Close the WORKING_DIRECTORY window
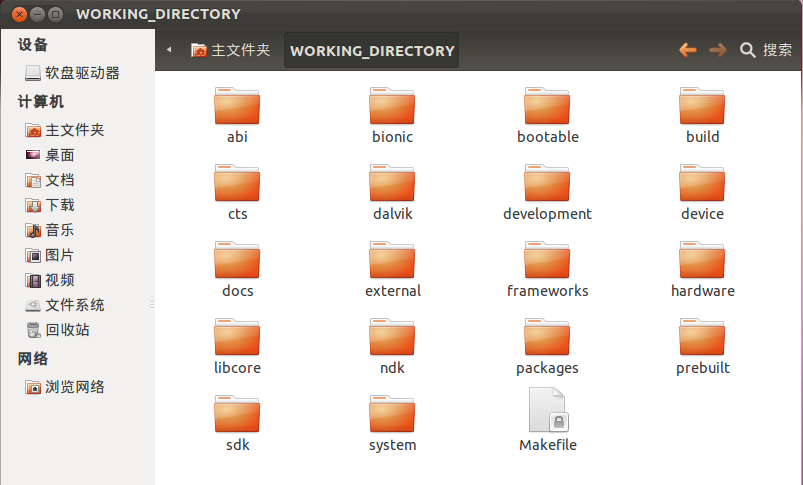The height and width of the screenshot is (485, 803). [x=19, y=14]
